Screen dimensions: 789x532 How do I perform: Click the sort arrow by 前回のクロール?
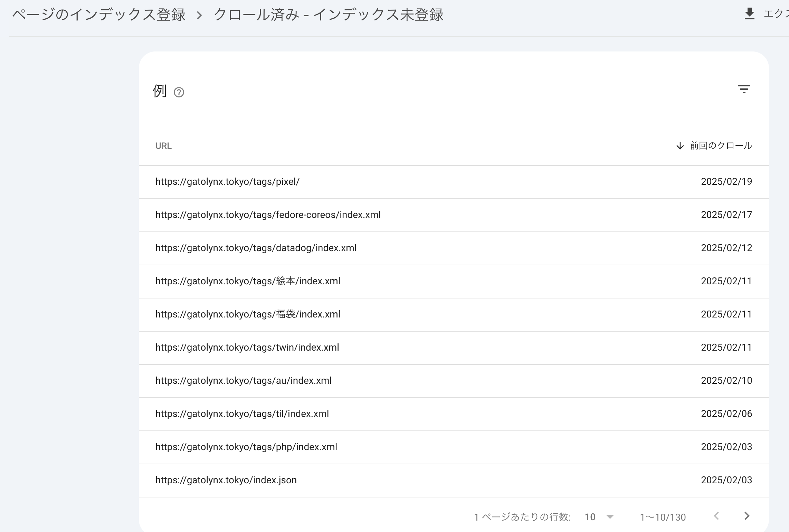[680, 146]
